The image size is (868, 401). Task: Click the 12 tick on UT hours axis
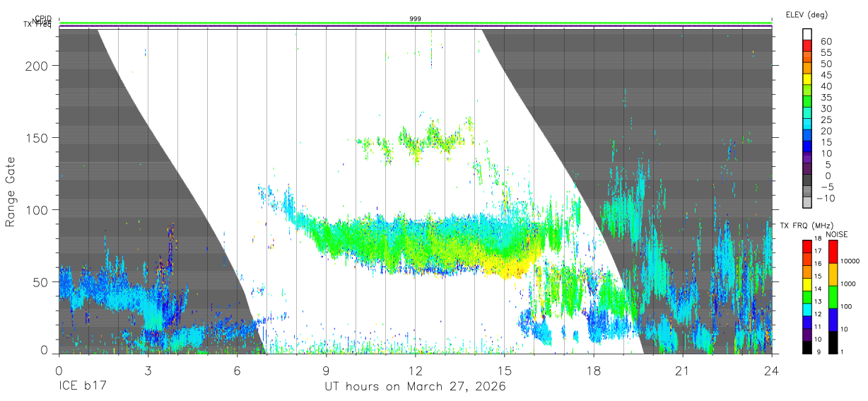pos(416,370)
